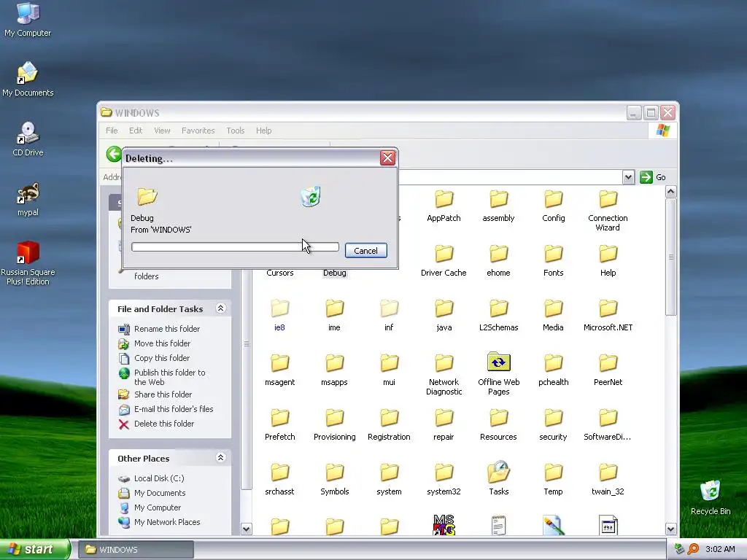Open the Recycle Bin on desktop

click(x=711, y=498)
